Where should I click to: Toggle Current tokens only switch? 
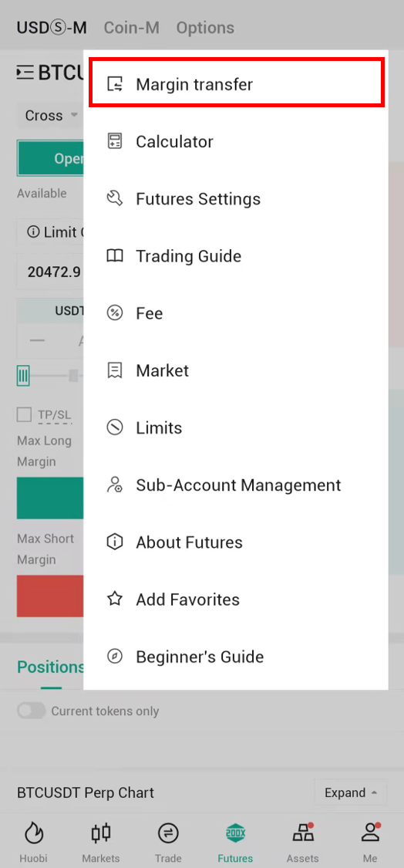point(31,711)
